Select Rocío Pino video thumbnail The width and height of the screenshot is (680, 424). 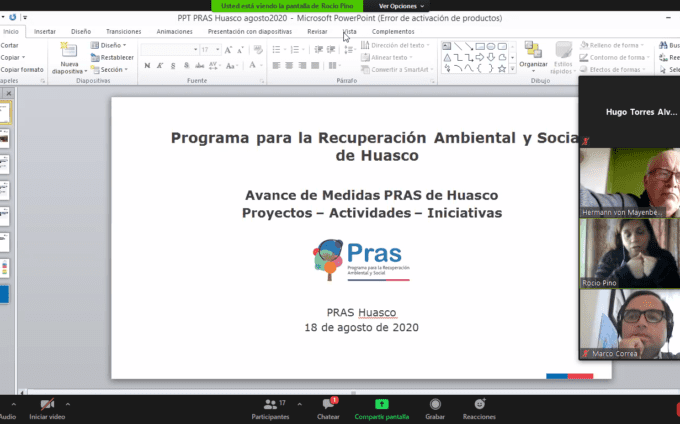coord(630,253)
